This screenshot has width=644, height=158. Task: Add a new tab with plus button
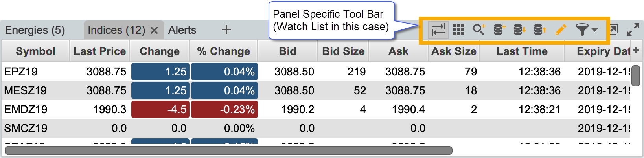pyautogui.click(x=226, y=29)
